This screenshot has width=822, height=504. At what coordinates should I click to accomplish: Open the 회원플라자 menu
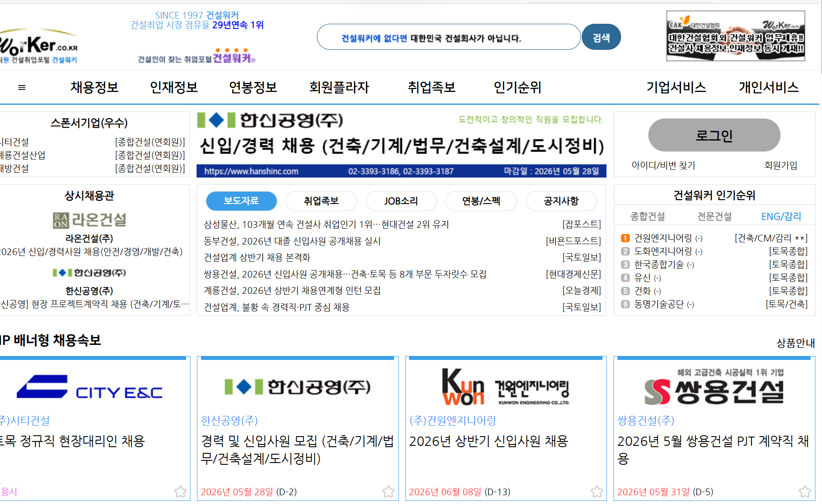(339, 87)
